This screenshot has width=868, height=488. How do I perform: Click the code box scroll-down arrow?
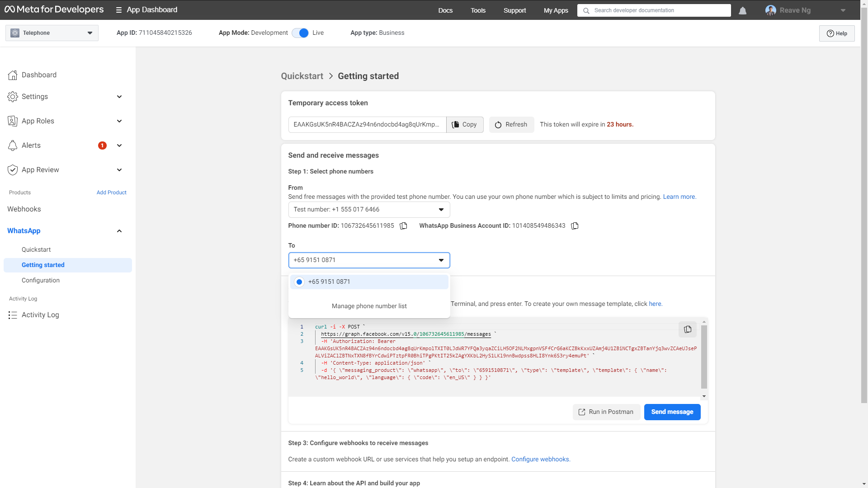click(x=704, y=396)
